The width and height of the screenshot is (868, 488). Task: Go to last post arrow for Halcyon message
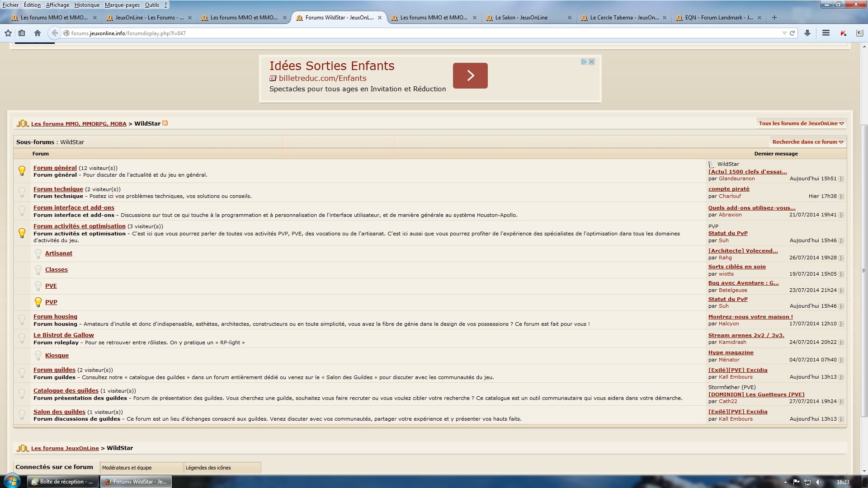(841, 324)
